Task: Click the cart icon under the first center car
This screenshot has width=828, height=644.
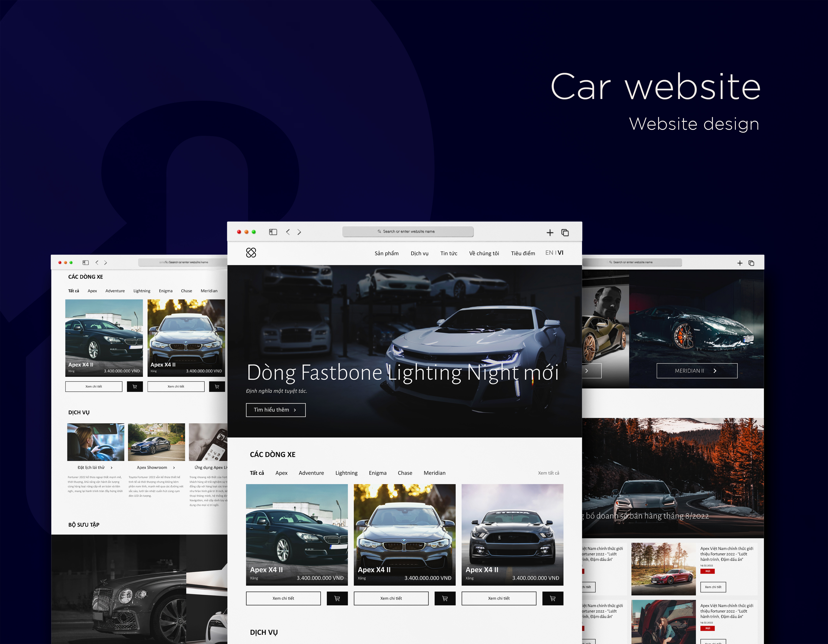Action: pos(337,599)
